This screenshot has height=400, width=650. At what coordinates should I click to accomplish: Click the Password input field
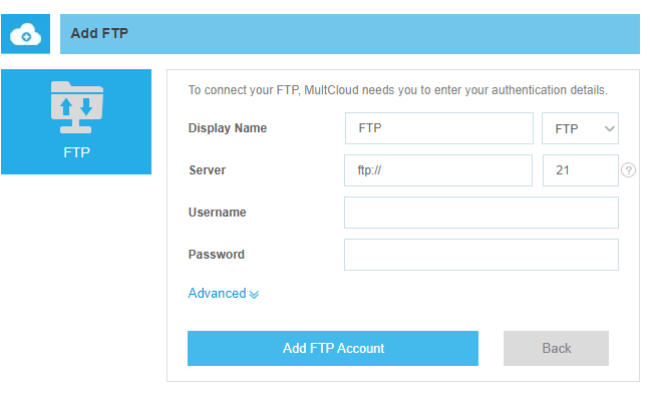(x=481, y=255)
